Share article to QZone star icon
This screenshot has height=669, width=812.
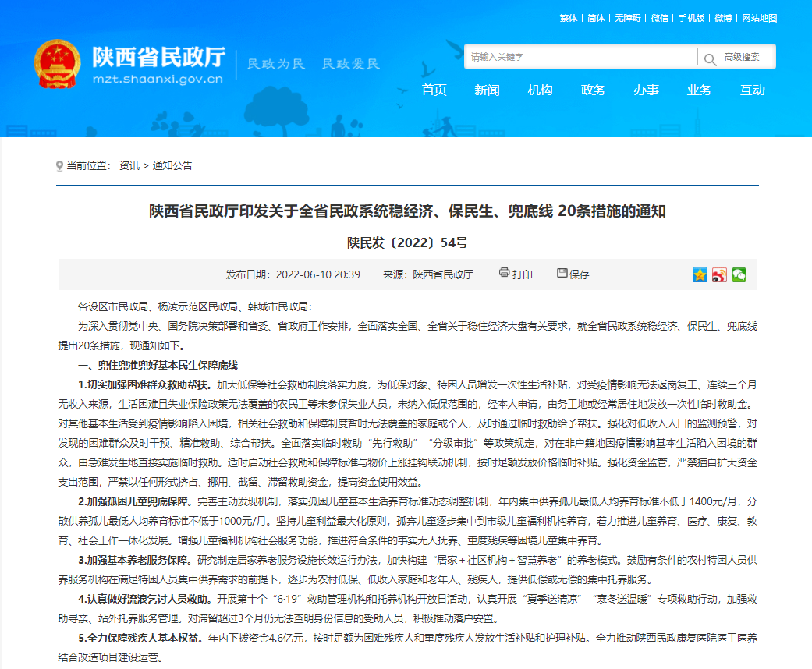700,274
